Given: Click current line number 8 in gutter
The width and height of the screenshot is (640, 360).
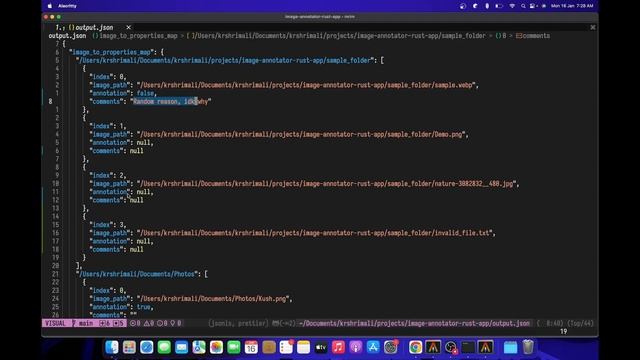Looking at the screenshot, I should point(51,101).
